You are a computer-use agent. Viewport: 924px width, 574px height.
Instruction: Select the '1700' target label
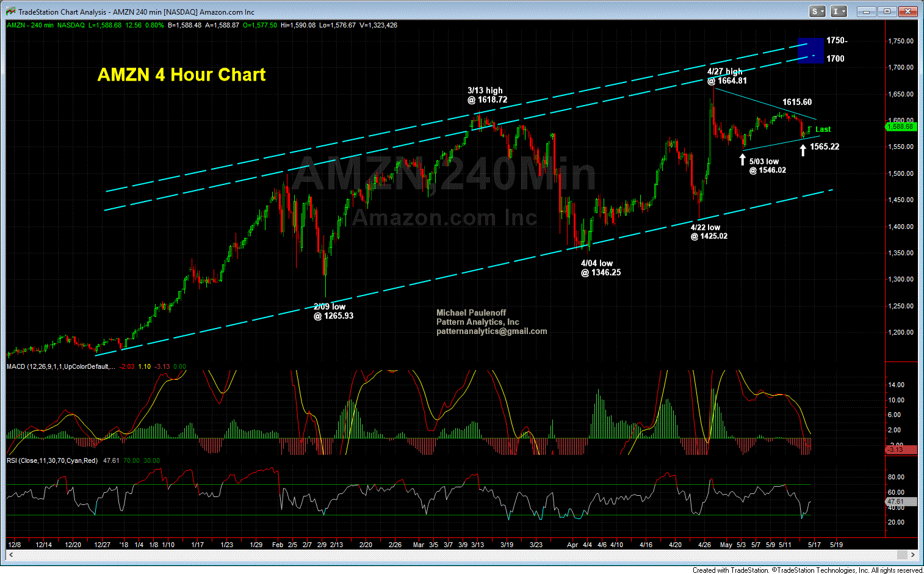[836, 59]
